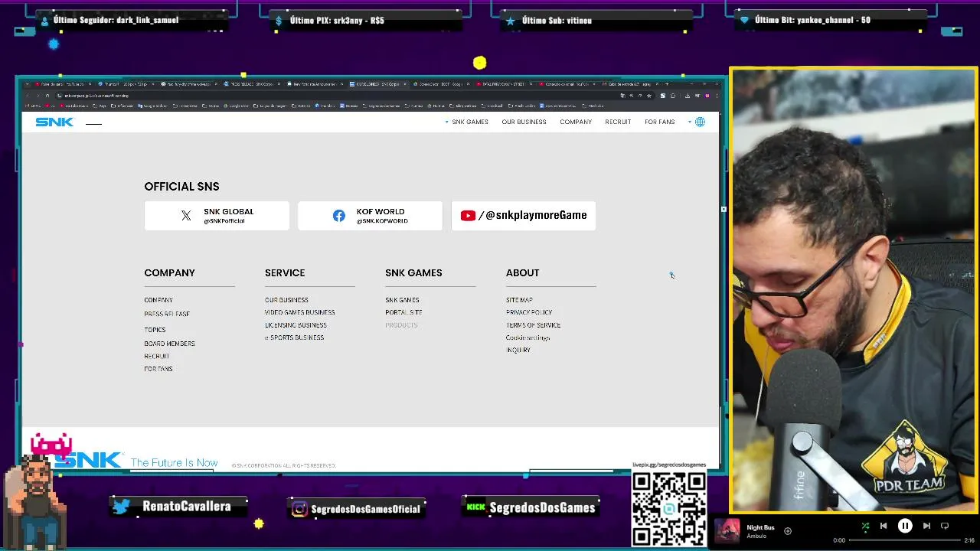Open the PRIVACY POLICY footer link
The height and width of the screenshot is (551, 980).
529,312
